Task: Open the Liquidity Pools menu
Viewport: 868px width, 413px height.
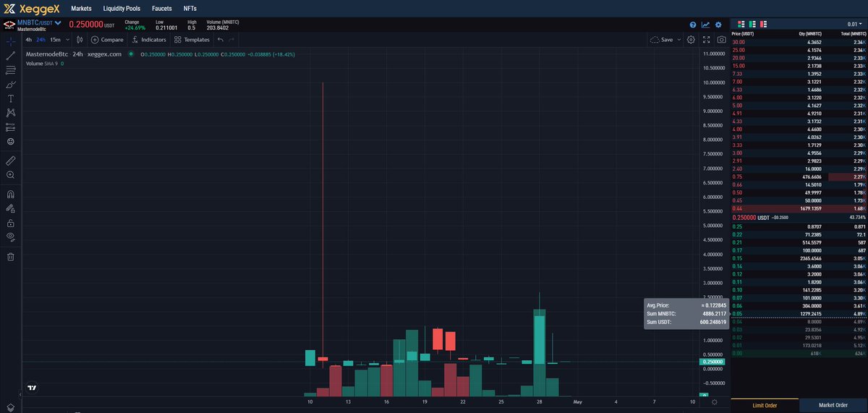Action: (122, 8)
